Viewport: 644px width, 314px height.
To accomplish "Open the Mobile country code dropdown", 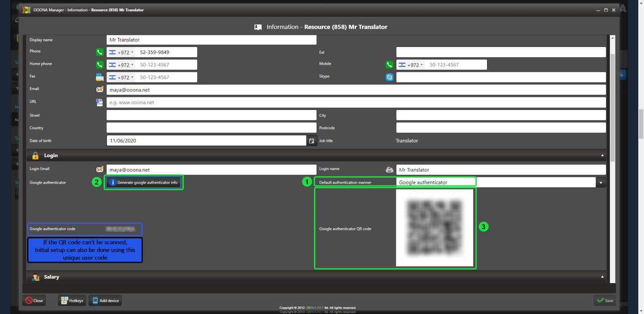I will [x=411, y=65].
